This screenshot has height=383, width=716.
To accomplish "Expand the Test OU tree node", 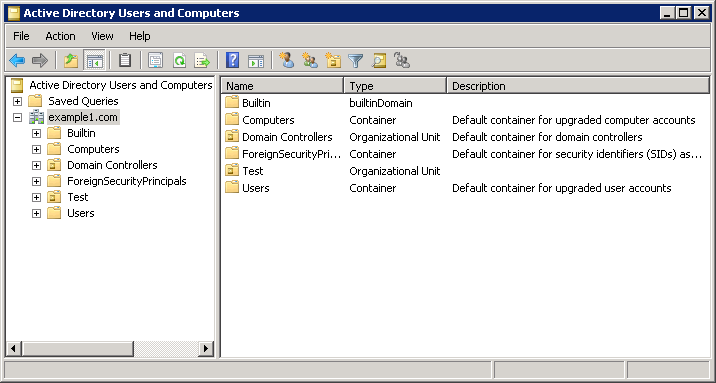I will click(x=37, y=197).
